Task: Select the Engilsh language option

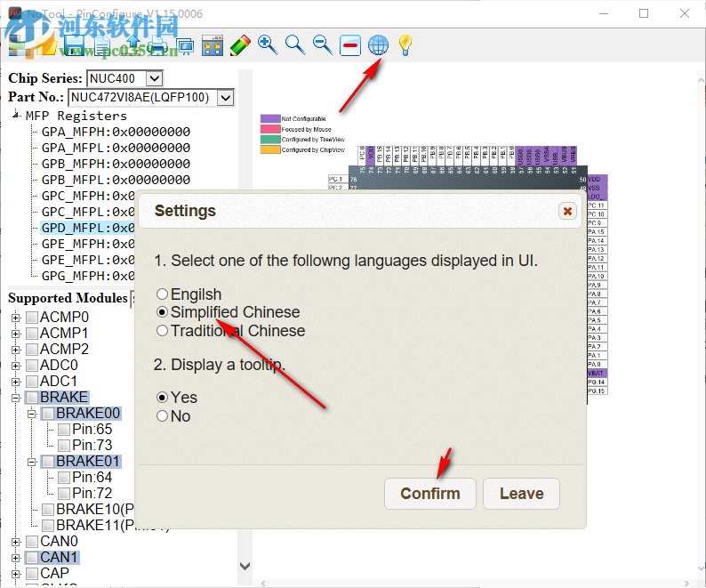Action: click(162, 294)
